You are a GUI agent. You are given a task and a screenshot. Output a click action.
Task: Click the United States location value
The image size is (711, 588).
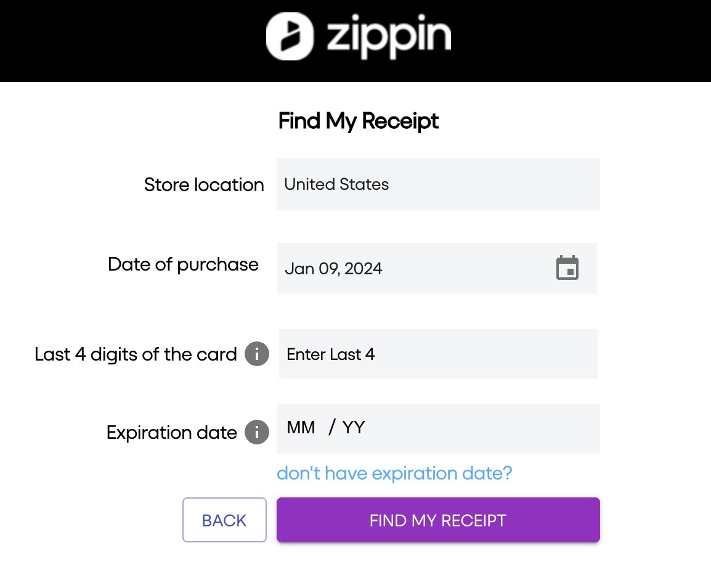(336, 184)
